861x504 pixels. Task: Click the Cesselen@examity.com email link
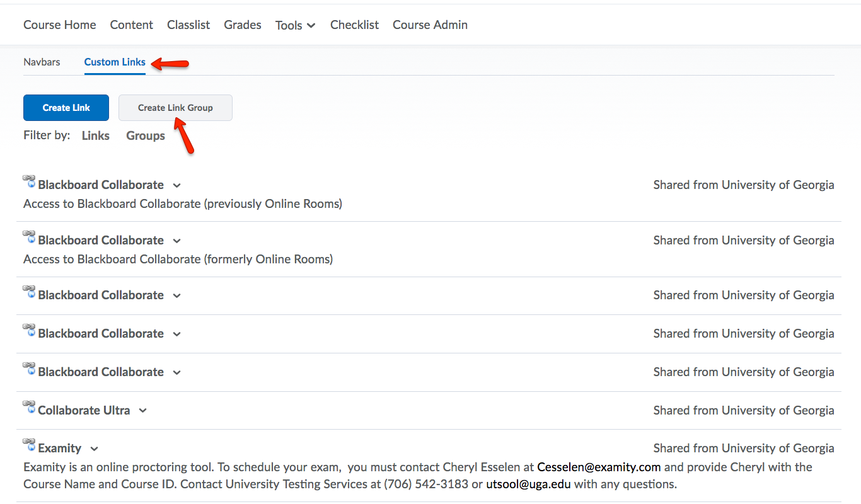pyautogui.click(x=599, y=467)
